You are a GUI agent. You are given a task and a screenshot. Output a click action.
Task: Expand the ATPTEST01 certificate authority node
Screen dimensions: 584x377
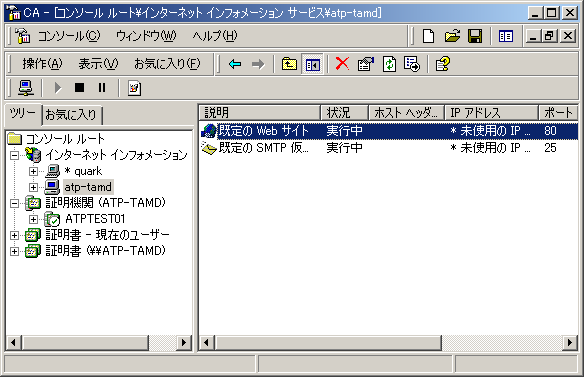(34, 219)
